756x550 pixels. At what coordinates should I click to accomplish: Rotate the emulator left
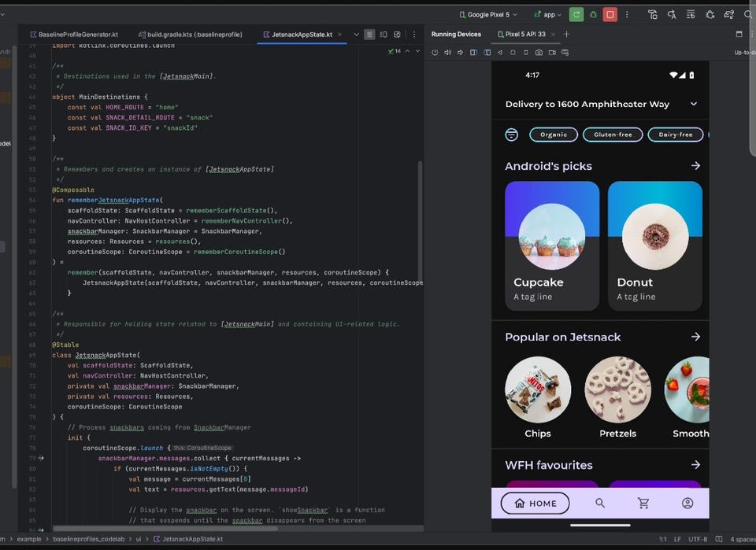pos(473,52)
